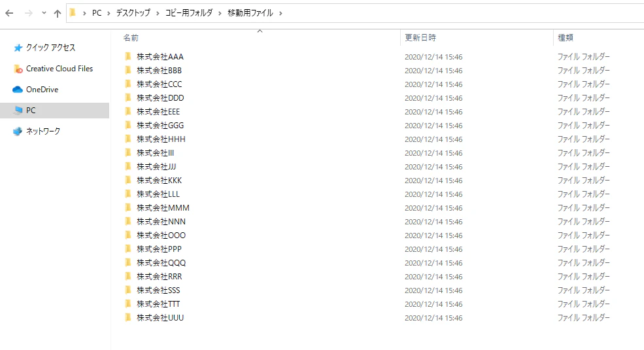
Task: Click Creative Cloud Files folder icon
Action: point(18,69)
